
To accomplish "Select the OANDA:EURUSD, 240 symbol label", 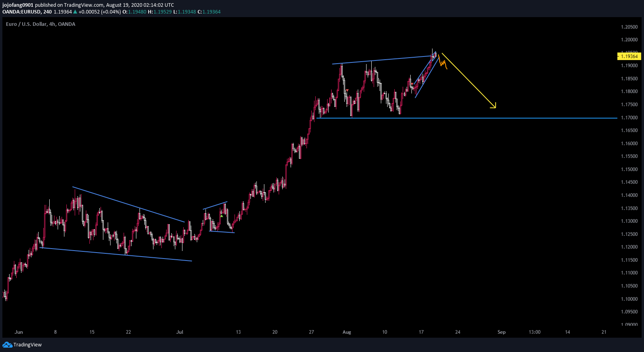I will click(27, 12).
